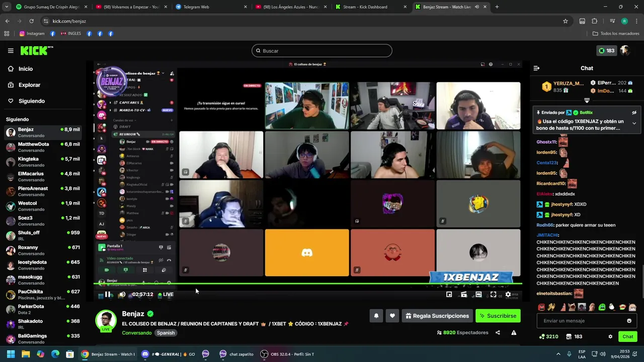Viewport: 644px width, 362px height.
Task: Bookmark this page with the star
Action: pyautogui.click(x=566, y=21)
